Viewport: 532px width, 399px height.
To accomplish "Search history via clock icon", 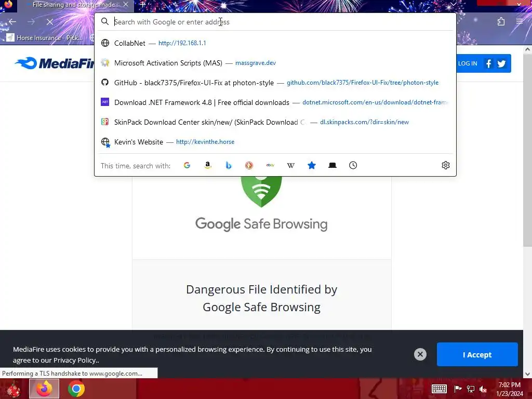I will click(x=353, y=165).
